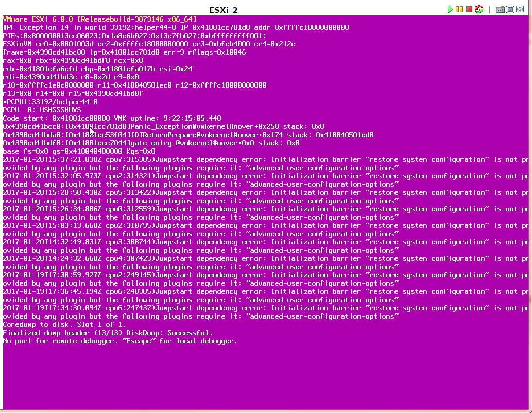Screen dimensions: 532x413
Task: Click the 2017-01-20T15:28:50.430Z log entry
Action: point(266,196)
